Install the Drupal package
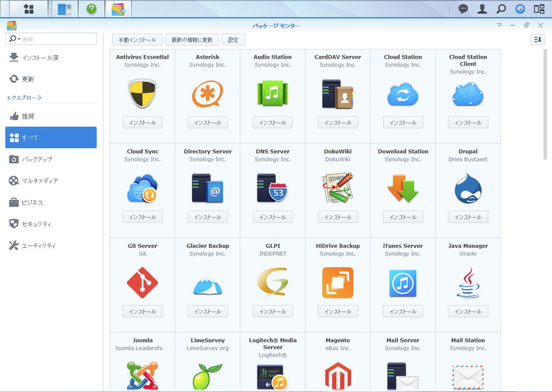Screen dimensions: 552x392 pyautogui.click(x=468, y=217)
